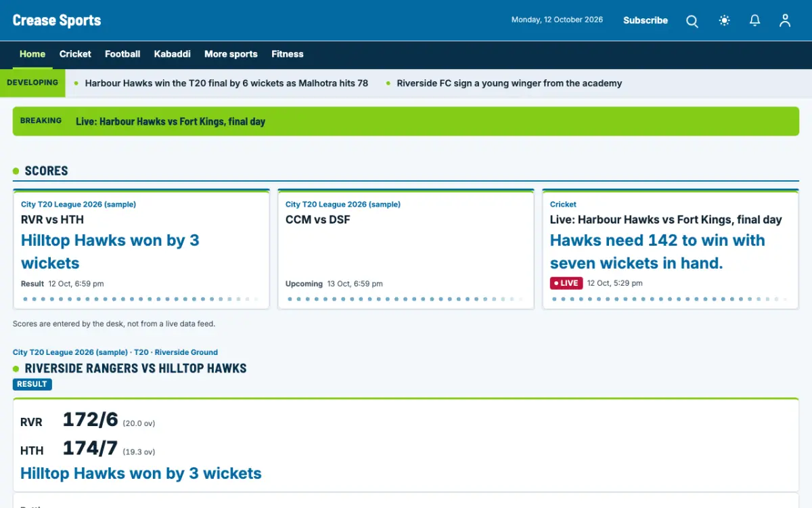Open the Kabaddi nav item
The image size is (812, 508).
pyautogui.click(x=173, y=54)
